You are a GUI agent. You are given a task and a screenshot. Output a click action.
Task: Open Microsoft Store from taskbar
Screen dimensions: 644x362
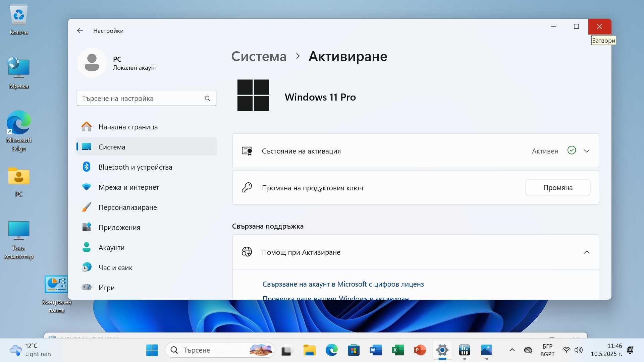tap(354, 350)
